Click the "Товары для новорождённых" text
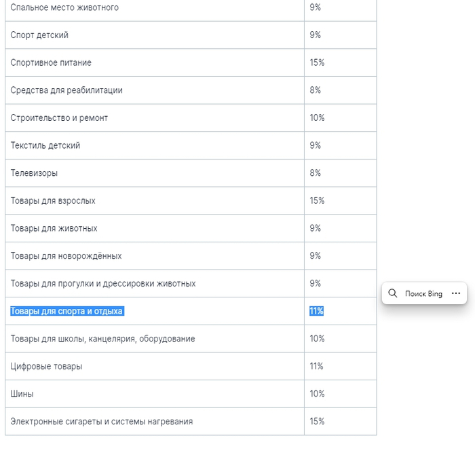 [66, 256]
